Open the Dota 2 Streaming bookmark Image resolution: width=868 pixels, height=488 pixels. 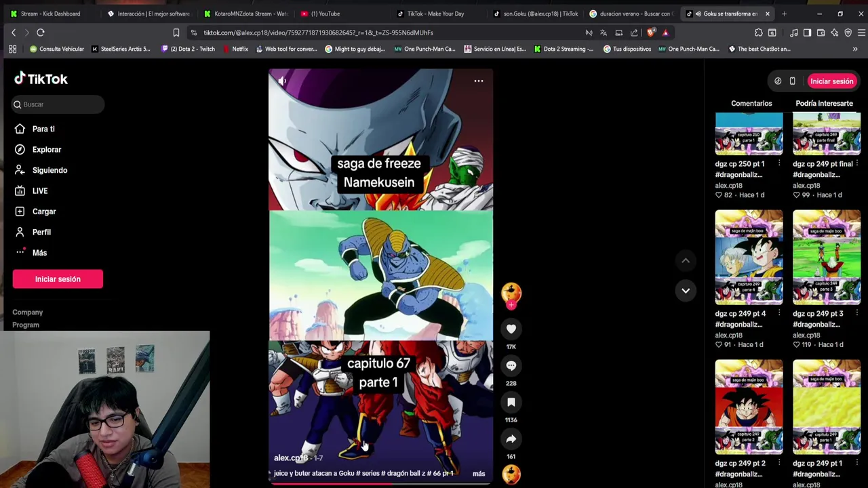coord(564,49)
